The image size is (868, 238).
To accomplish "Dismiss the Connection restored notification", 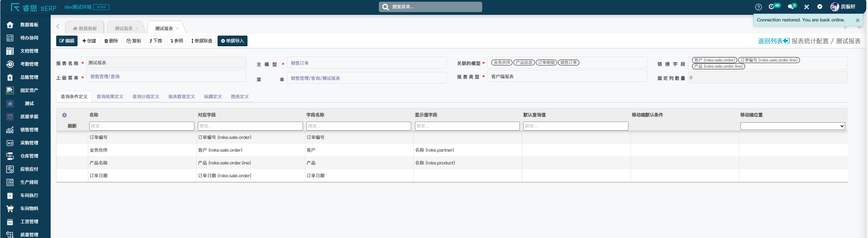I will click(x=857, y=20).
